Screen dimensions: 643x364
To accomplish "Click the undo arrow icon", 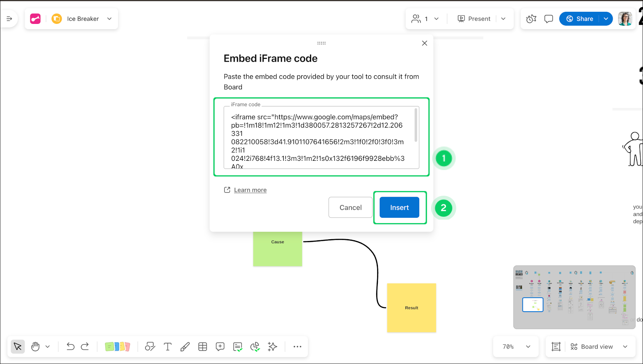I will tap(70, 347).
